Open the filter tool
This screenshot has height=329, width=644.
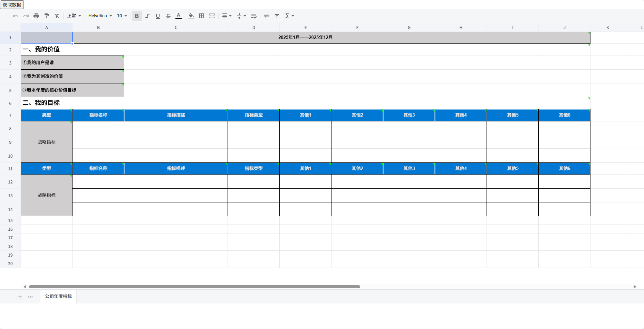(x=277, y=16)
